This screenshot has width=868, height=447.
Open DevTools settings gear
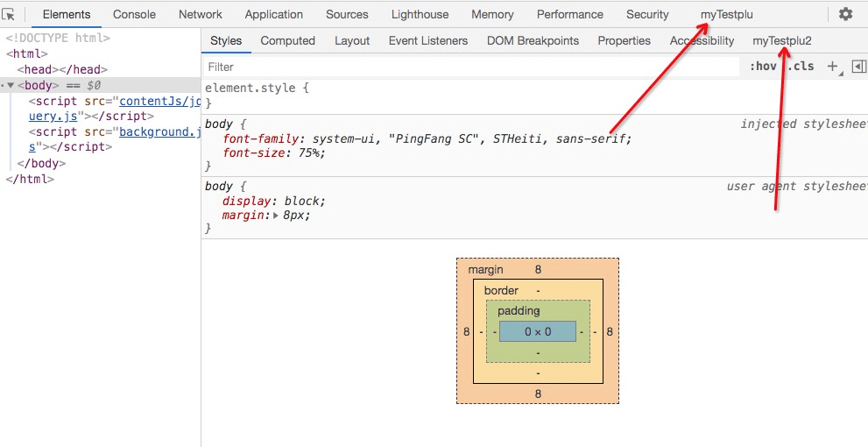tap(845, 14)
